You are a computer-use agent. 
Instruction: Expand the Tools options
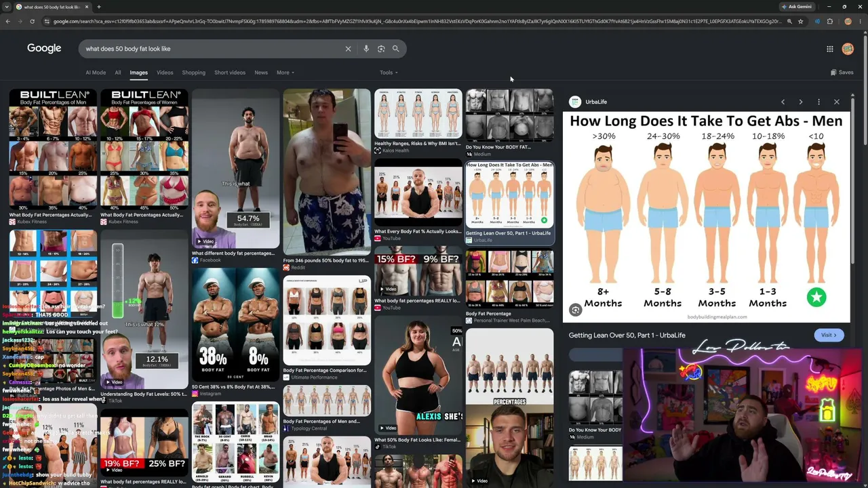coord(389,73)
